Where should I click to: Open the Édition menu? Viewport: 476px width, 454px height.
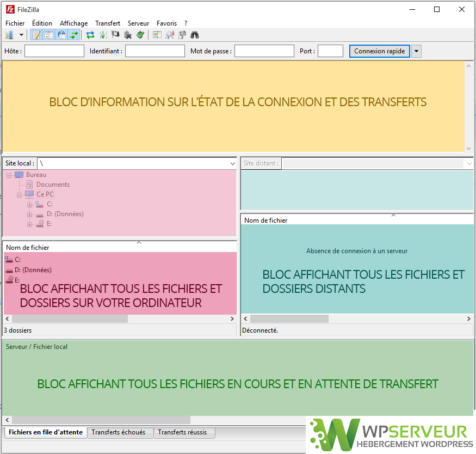click(x=42, y=23)
